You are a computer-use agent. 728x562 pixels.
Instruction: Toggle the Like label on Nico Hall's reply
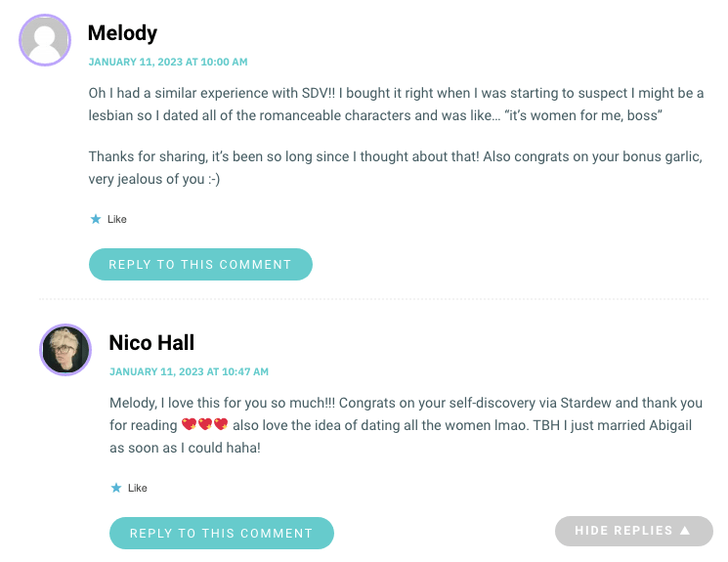(x=138, y=488)
